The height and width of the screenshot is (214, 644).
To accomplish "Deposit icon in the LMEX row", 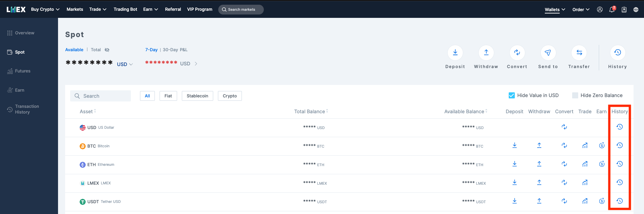I will tap(514, 183).
